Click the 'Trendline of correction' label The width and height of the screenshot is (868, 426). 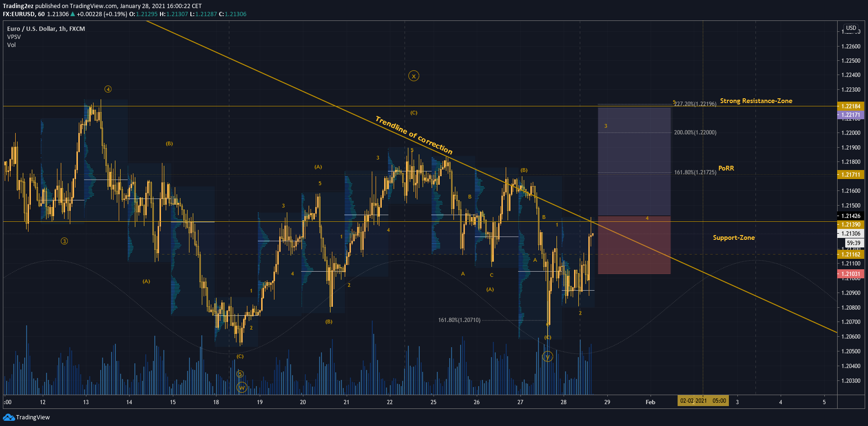[x=414, y=135]
